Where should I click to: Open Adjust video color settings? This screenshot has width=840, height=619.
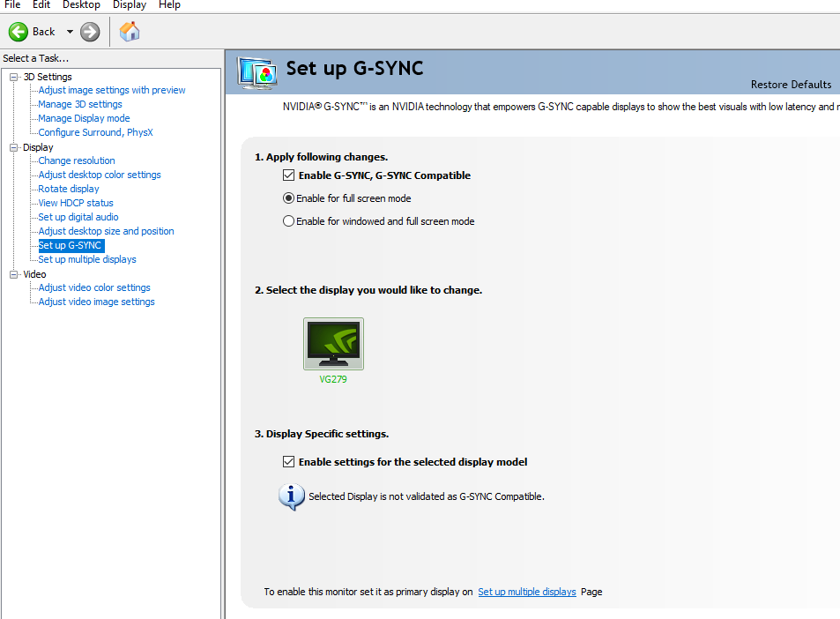[93, 287]
